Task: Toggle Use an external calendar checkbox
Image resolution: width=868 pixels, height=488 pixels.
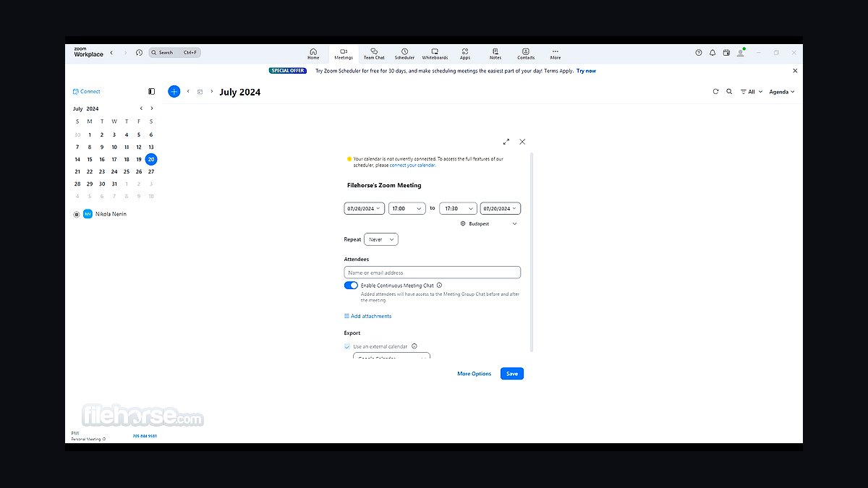Action: pos(347,346)
